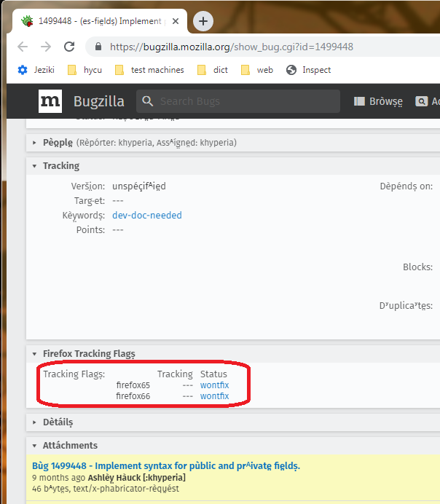Open the dev-doc-needed keyword link
The height and width of the screenshot is (504, 440).
pyautogui.click(x=147, y=215)
